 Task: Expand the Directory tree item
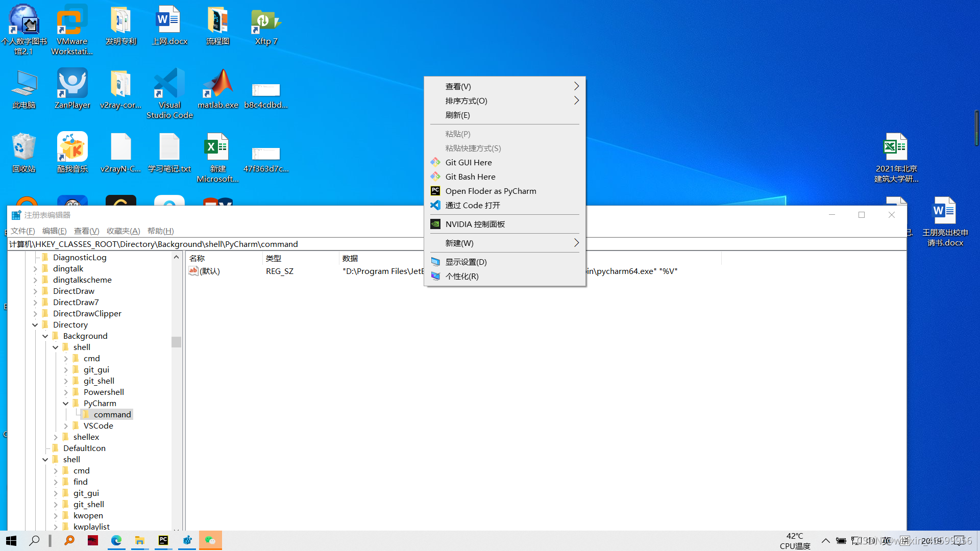pyautogui.click(x=34, y=324)
